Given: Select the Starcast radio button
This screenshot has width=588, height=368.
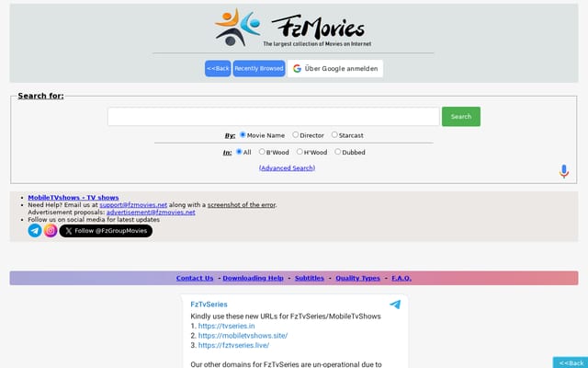Looking at the screenshot, I should pos(334,134).
